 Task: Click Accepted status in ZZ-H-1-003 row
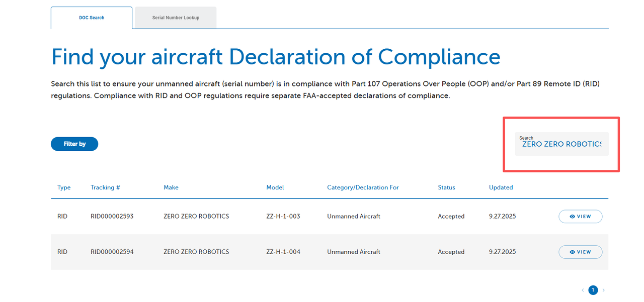pyautogui.click(x=451, y=217)
